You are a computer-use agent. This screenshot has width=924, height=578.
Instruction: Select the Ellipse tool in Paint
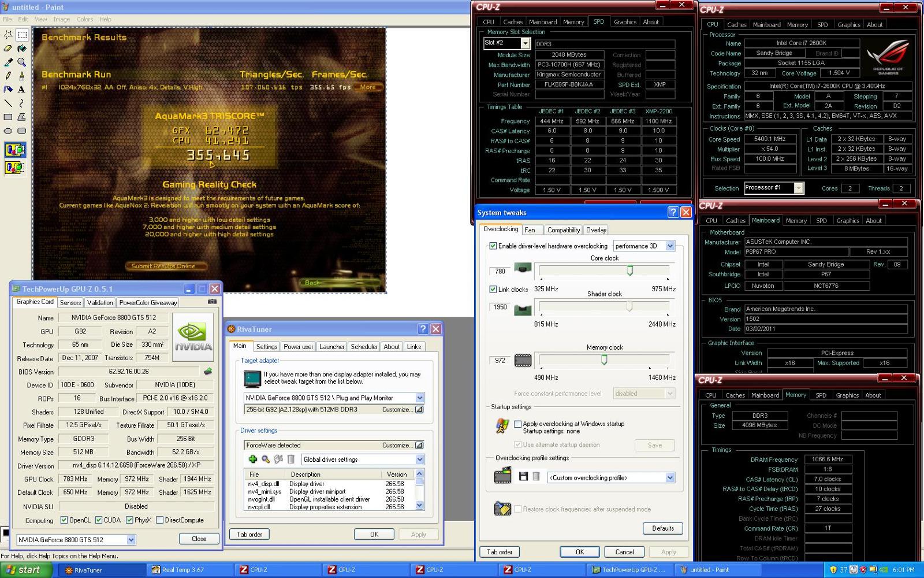click(8, 131)
